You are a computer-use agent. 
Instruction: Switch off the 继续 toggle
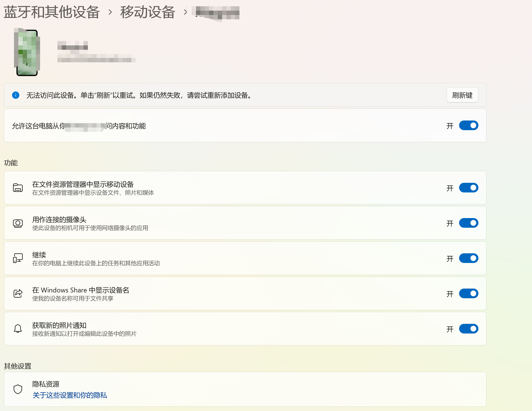[x=469, y=258]
